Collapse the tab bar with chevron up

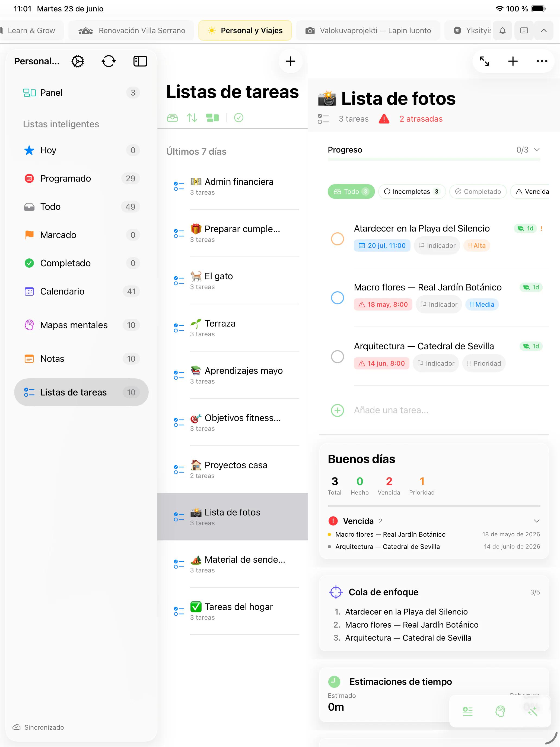point(544,31)
